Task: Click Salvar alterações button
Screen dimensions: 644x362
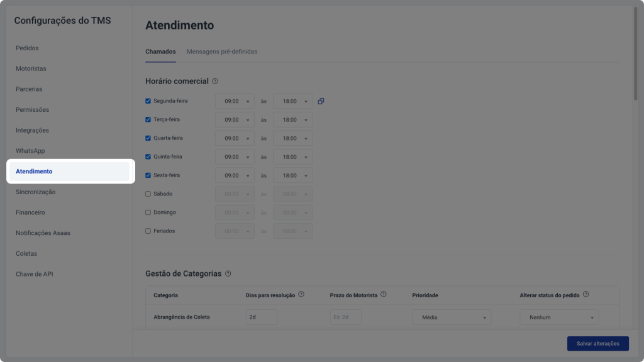Action: click(x=597, y=344)
